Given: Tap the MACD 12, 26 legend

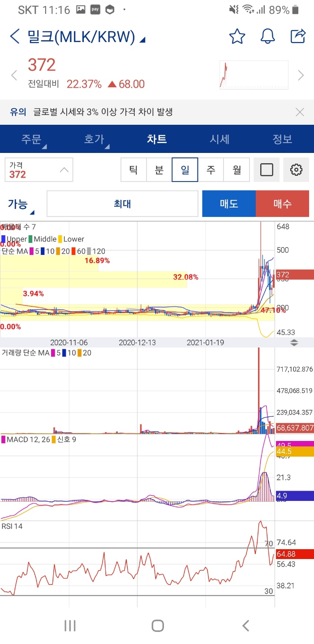Looking at the screenshot, I should 39,440.
